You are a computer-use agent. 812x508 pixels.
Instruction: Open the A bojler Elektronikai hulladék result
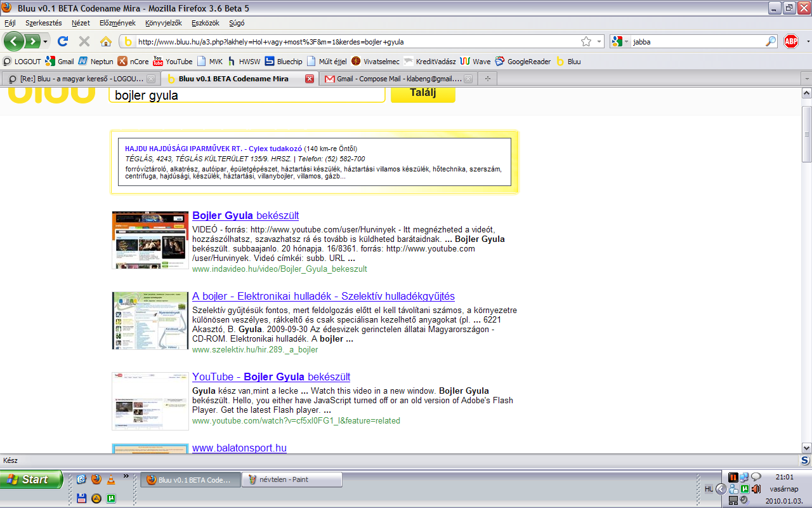[x=324, y=297]
